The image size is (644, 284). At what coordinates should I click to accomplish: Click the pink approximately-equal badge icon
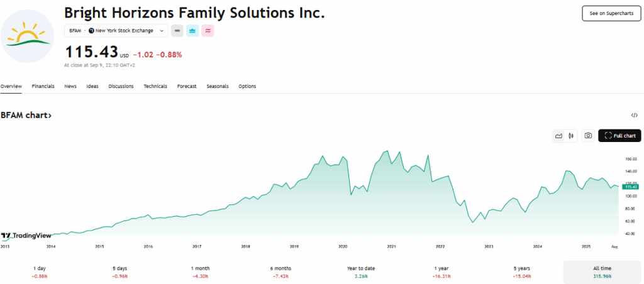tap(208, 31)
